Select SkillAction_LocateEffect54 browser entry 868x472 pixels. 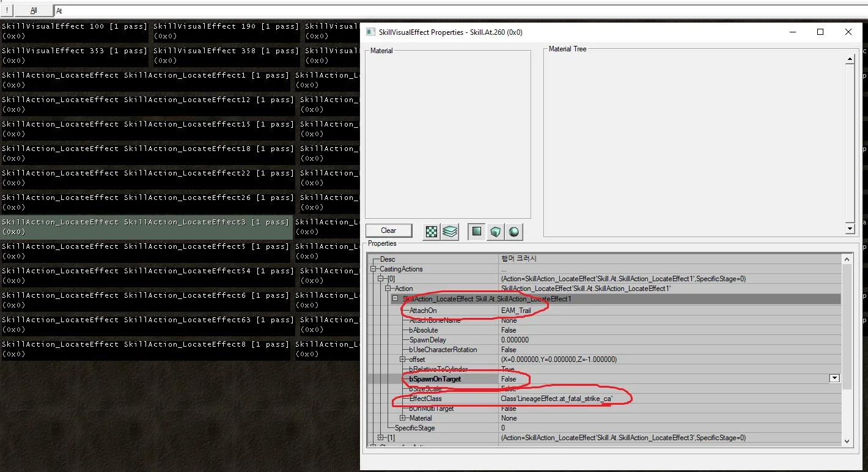[148, 276]
